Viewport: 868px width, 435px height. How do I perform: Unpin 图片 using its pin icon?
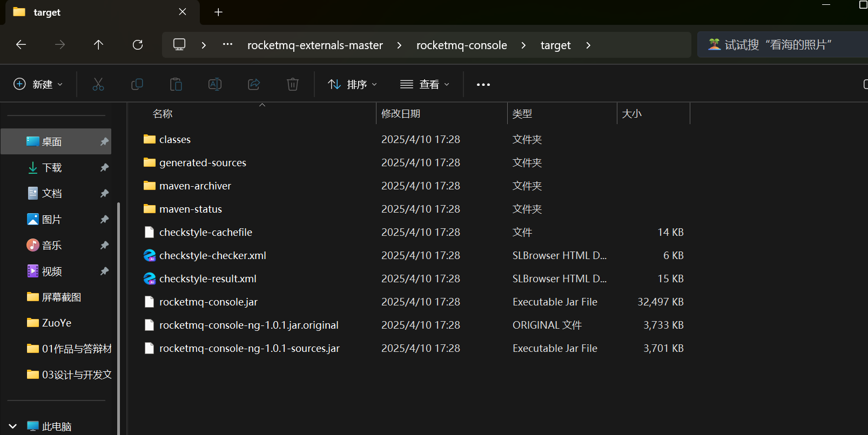click(104, 219)
